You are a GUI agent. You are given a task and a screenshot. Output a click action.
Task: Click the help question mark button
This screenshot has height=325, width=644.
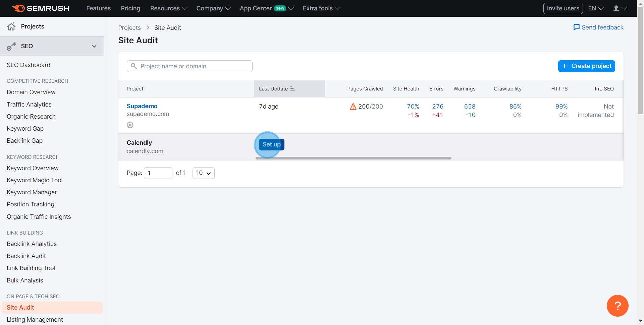pyautogui.click(x=618, y=306)
